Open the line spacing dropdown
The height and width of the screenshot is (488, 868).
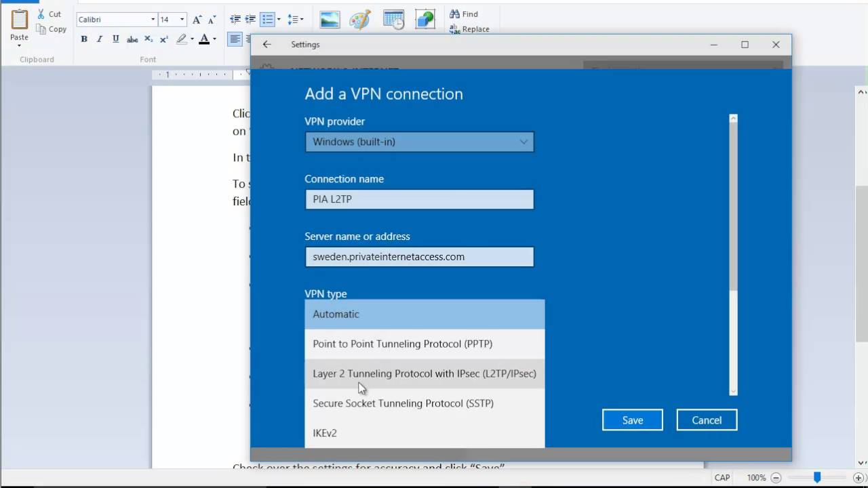pyautogui.click(x=296, y=20)
